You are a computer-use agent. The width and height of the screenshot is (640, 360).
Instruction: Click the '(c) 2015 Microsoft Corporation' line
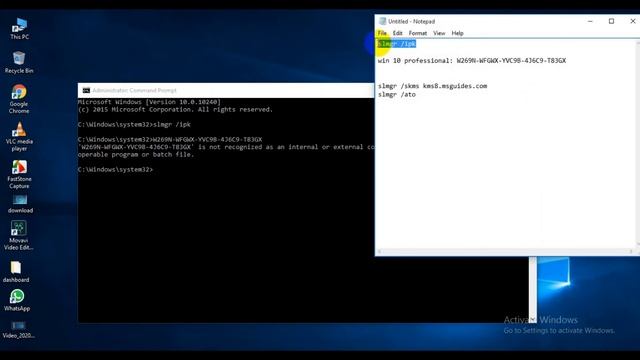[175, 109]
